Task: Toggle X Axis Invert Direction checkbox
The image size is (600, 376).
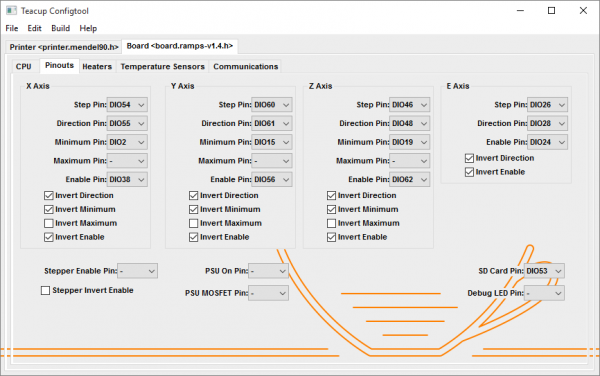Action: (49, 196)
